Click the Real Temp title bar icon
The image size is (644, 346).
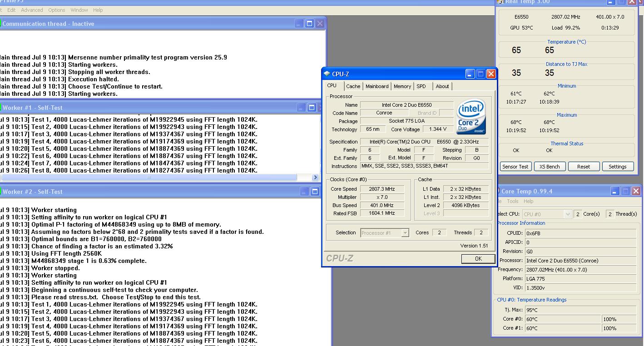500,2
